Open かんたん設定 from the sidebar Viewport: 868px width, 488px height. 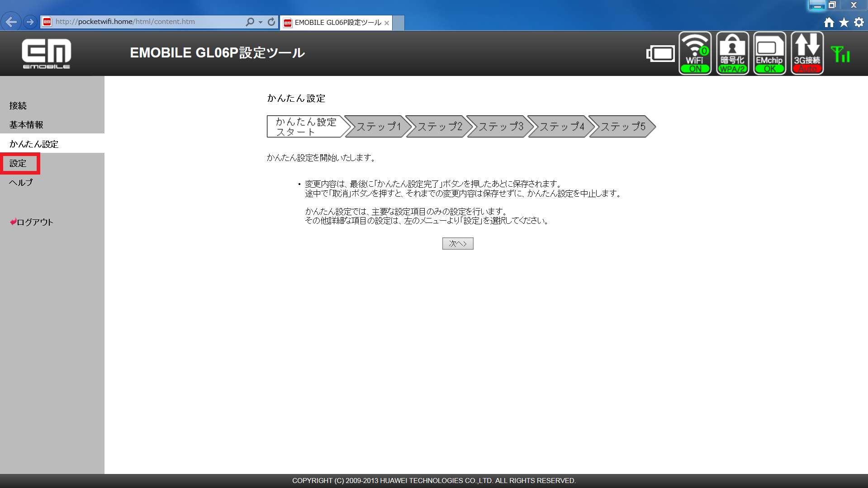34,143
